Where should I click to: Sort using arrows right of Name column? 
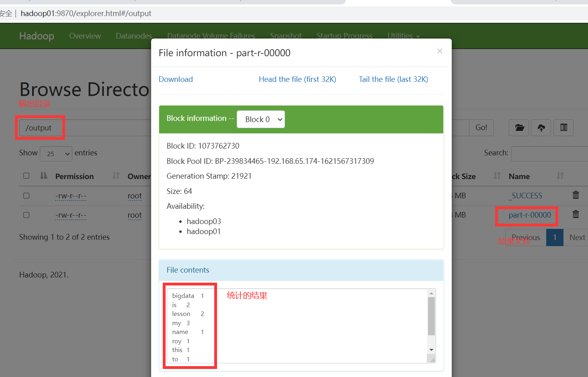[x=560, y=176]
